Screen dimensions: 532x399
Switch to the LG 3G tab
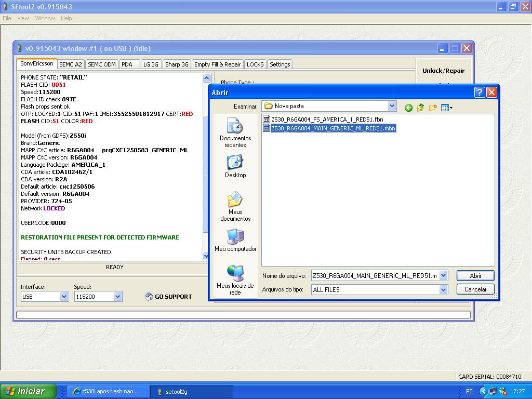click(x=151, y=64)
